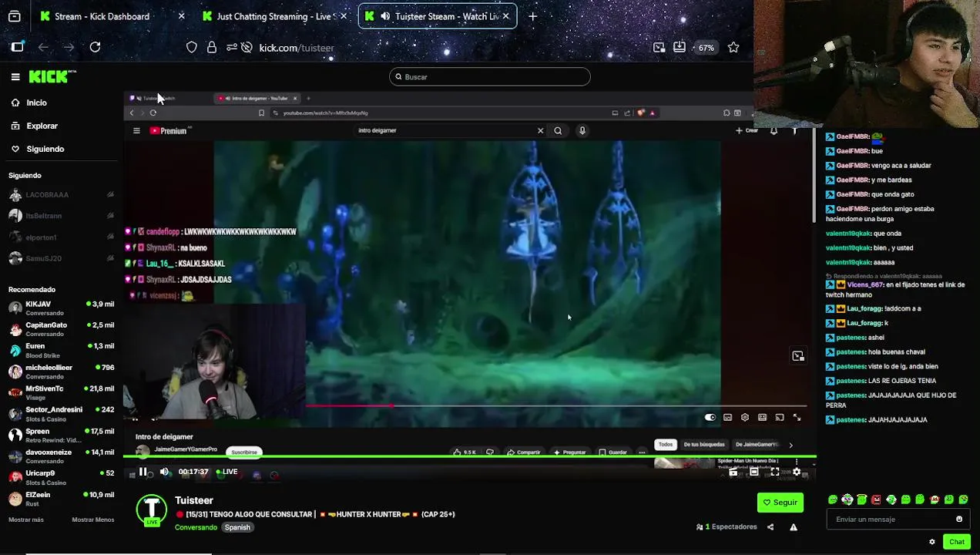Open recommended channel KIKJAV

pyautogui.click(x=62, y=308)
